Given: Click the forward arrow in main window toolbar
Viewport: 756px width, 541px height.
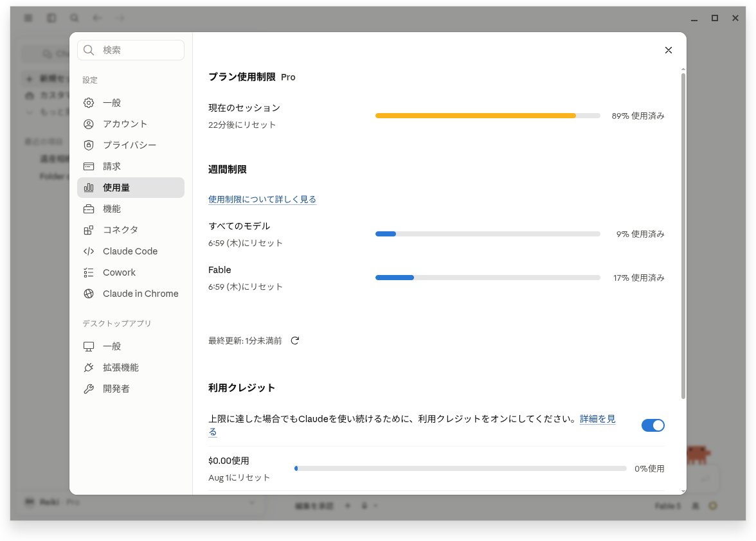Looking at the screenshot, I should tap(121, 18).
